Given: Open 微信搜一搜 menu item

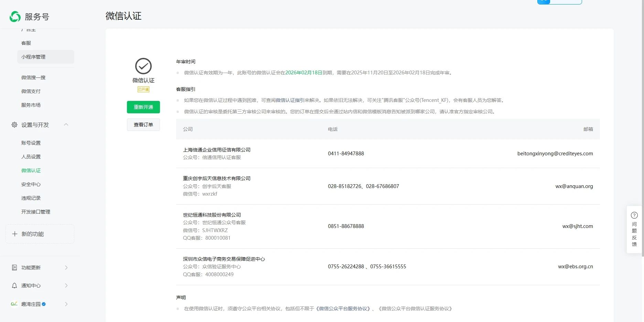Looking at the screenshot, I should pyautogui.click(x=33, y=77).
